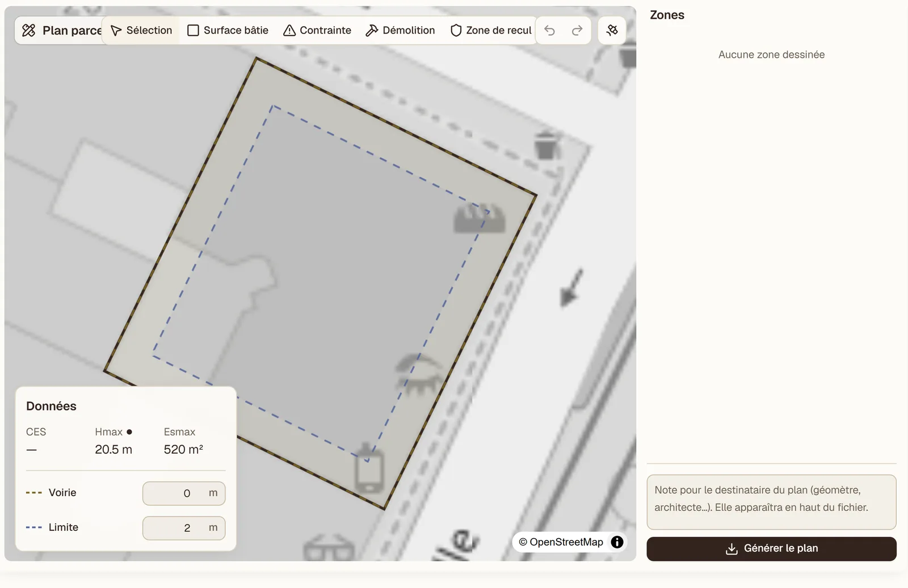Click the Hmax indicator dot

(129, 432)
